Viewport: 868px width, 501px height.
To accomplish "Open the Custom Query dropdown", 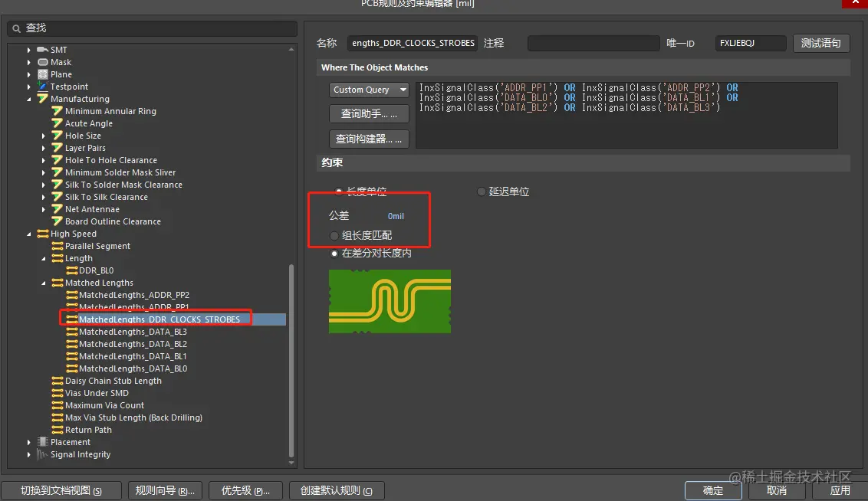I will pyautogui.click(x=369, y=90).
